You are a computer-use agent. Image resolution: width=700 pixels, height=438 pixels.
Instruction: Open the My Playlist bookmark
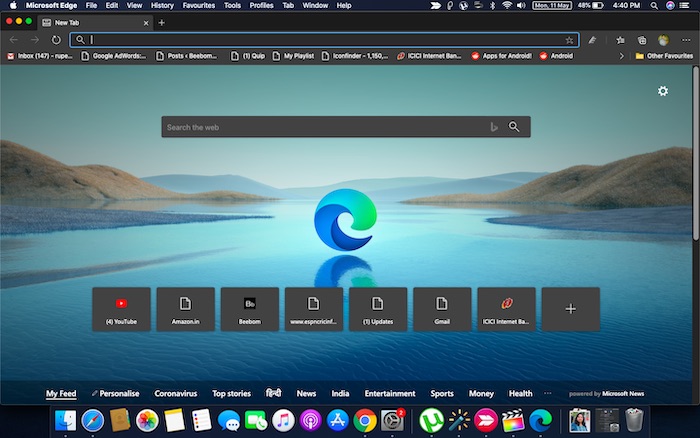click(x=293, y=56)
